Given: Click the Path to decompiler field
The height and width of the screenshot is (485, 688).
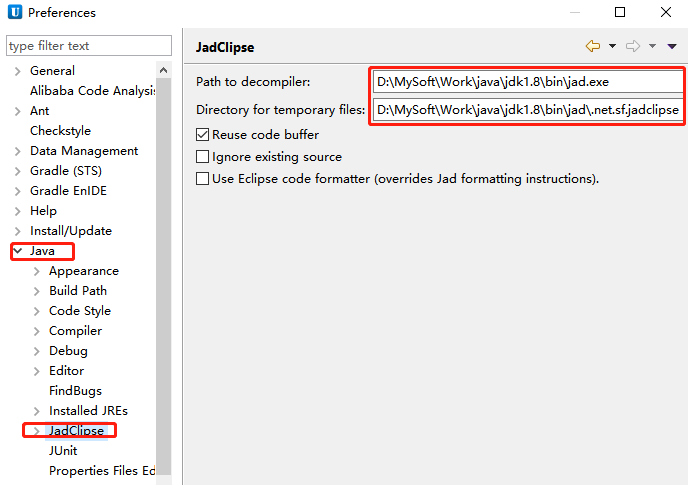Looking at the screenshot, I should coord(528,82).
